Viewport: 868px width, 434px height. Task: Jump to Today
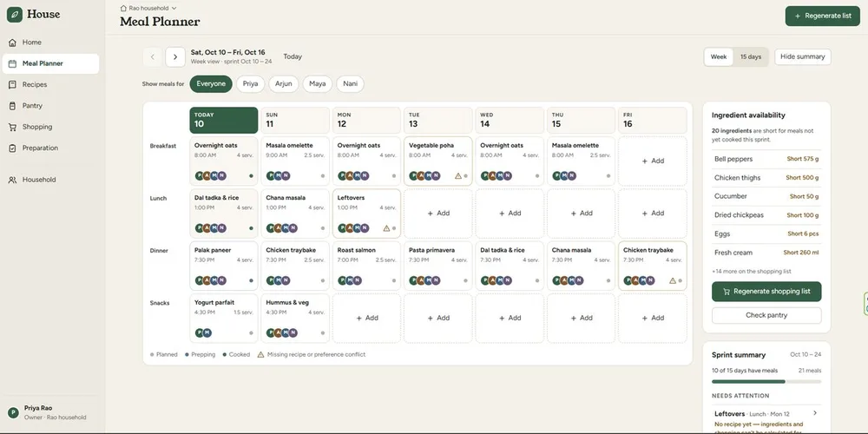(293, 56)
